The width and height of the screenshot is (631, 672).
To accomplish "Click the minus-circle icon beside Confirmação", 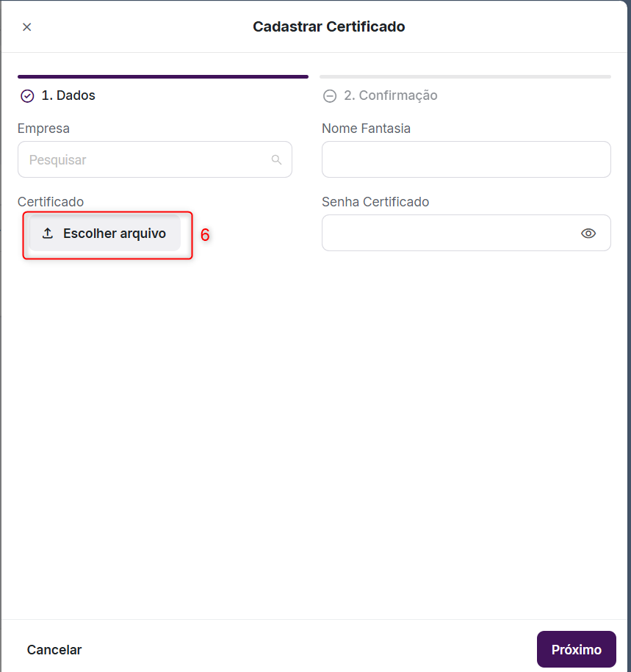I will point(330,96).
